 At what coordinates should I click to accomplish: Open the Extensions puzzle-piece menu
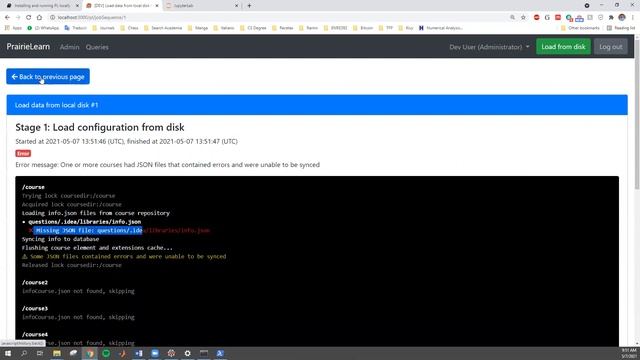[x=611, y=18]
